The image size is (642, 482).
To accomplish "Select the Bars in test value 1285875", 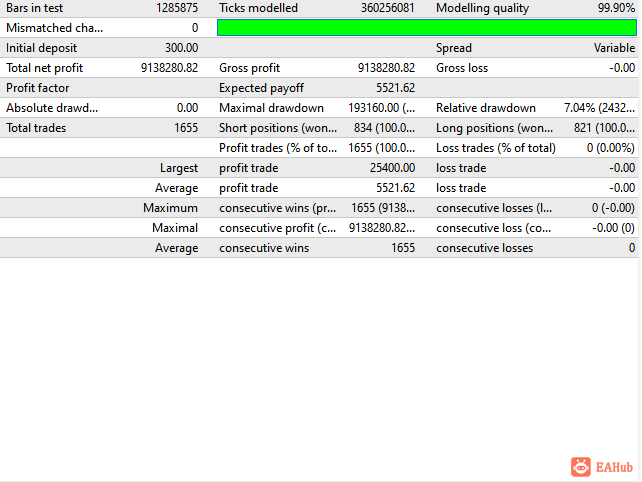I will [177, 8].
